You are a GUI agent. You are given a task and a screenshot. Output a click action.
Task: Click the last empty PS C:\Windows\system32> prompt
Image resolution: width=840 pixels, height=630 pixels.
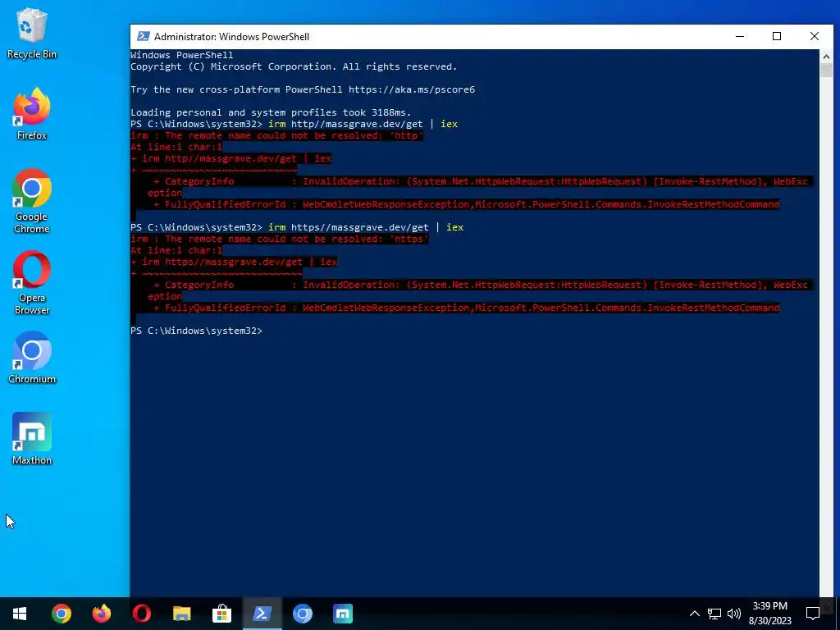pos(197,331)
